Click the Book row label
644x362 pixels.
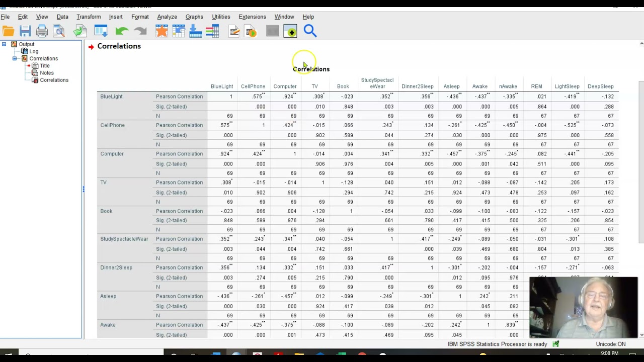tap(106, 211)
